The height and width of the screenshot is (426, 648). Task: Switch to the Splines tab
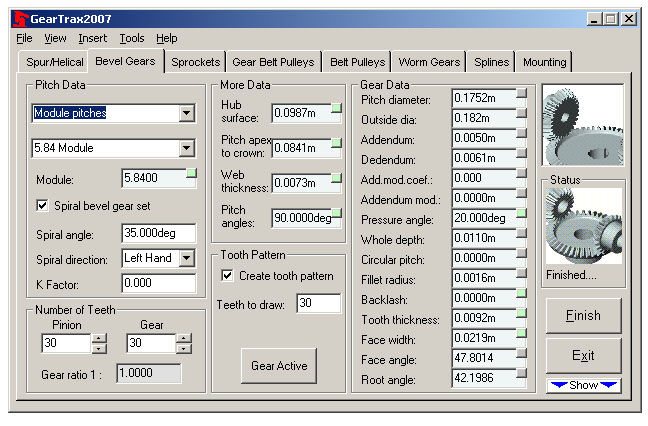coord(491,62)
